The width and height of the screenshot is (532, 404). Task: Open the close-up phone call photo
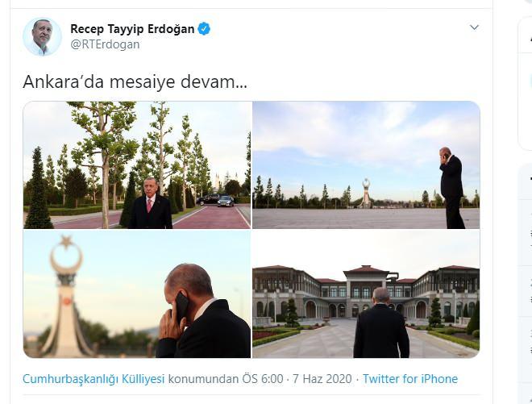pos(137,294)
